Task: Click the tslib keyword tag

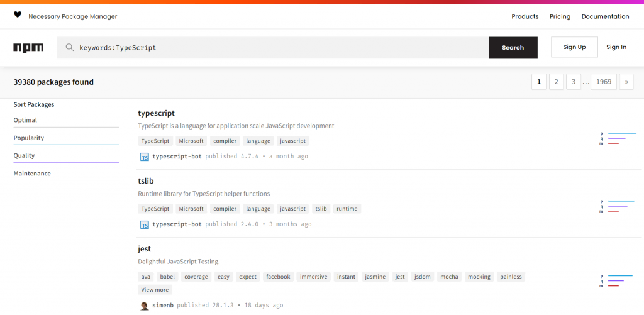Action: pyautogui.click(x=321, y=209)
